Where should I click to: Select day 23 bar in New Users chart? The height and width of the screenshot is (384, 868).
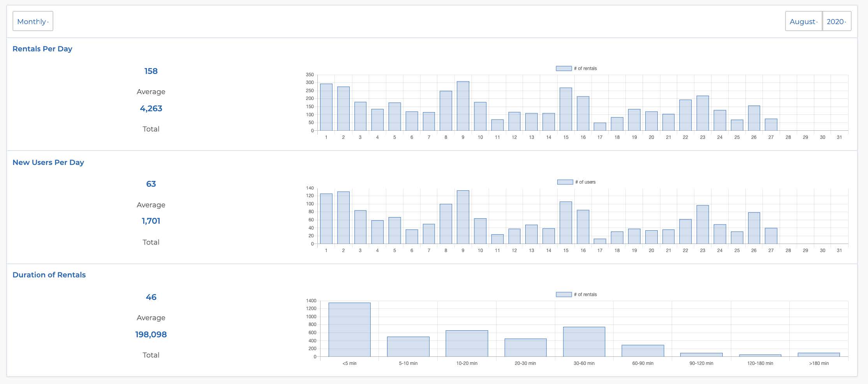(x=702, y=224)
